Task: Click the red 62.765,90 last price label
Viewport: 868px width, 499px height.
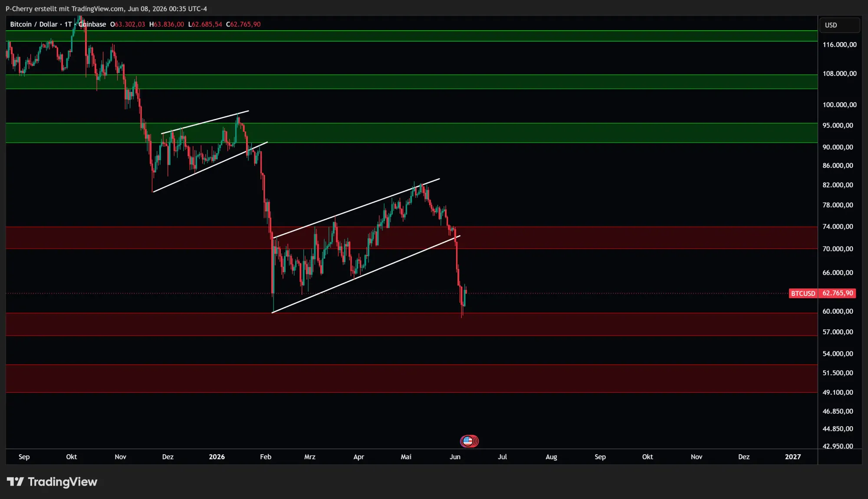Action: 838,293
